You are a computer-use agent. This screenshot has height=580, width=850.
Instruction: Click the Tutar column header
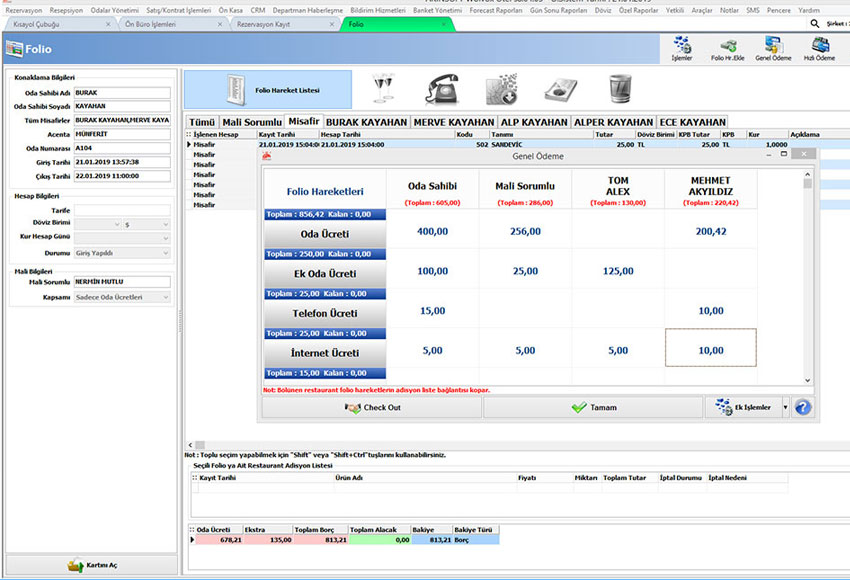pos(614,134)
